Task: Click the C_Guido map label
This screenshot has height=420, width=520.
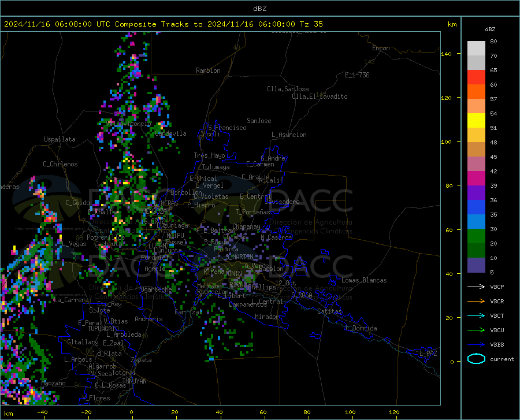Action: pos(77,203)
